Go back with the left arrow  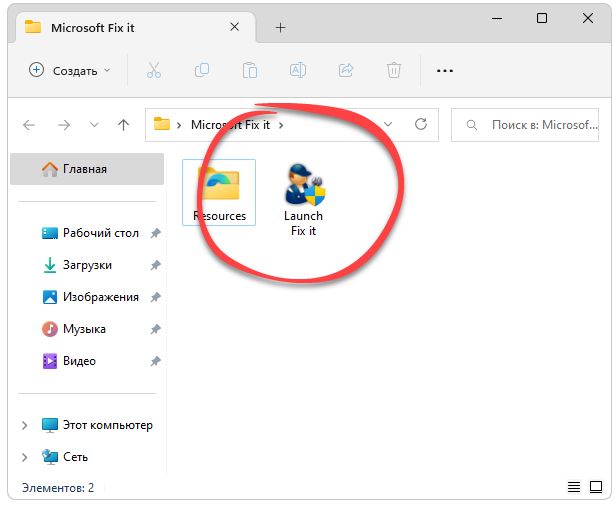click(x=29, y=125)
